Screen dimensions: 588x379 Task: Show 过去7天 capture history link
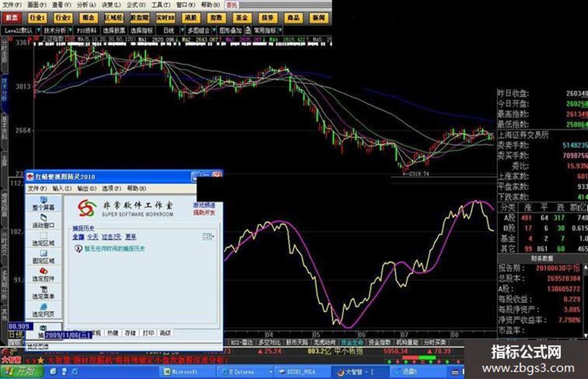pos(111,236)
